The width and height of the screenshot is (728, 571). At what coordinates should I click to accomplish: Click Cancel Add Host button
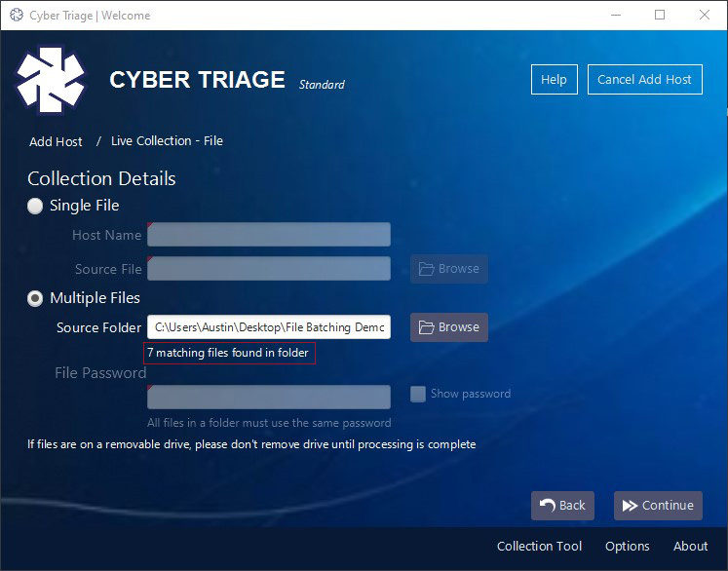click(644, 79)
